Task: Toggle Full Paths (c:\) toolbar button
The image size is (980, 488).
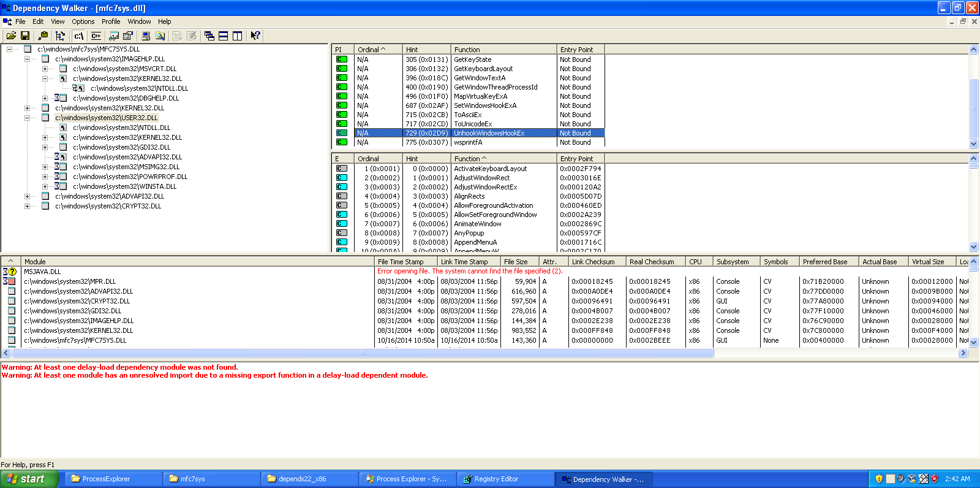Action: (79, 36)
